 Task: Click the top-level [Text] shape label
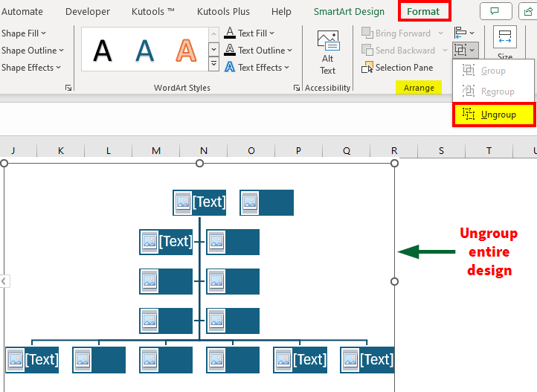(209, 202)
